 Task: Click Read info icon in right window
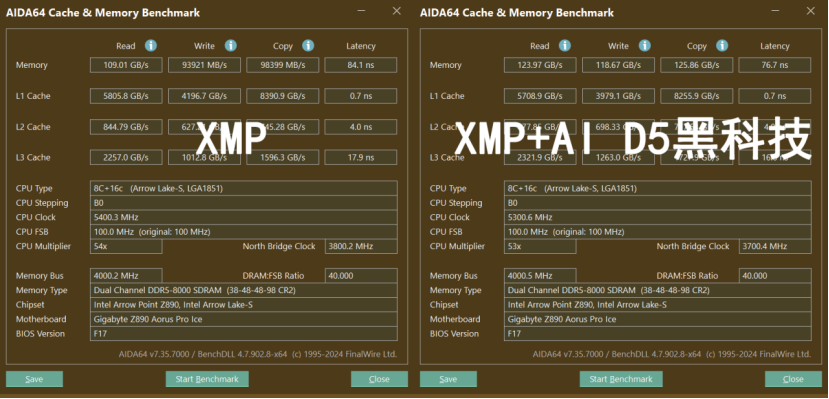565,46
